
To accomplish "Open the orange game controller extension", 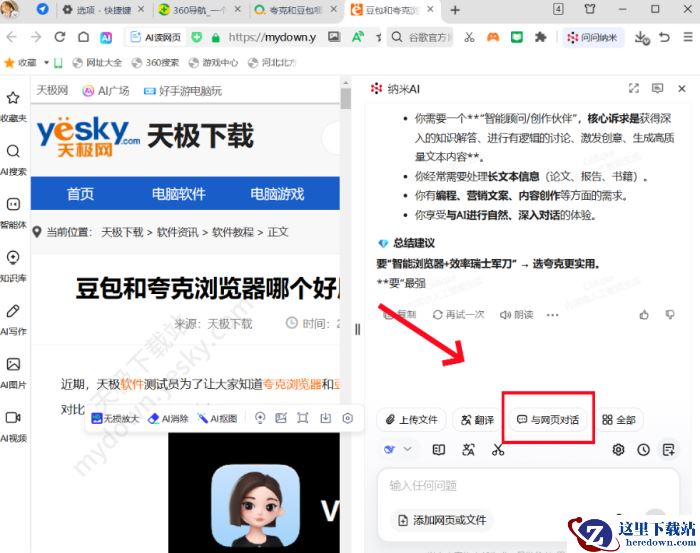I will (493, 37).
